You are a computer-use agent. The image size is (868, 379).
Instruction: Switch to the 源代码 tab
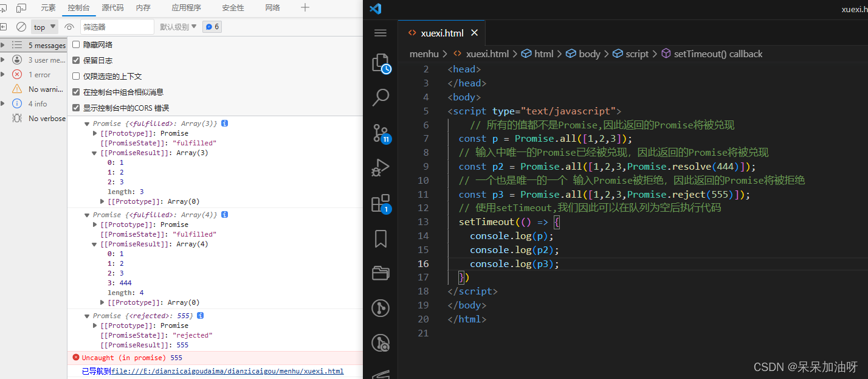coord(112,8)
